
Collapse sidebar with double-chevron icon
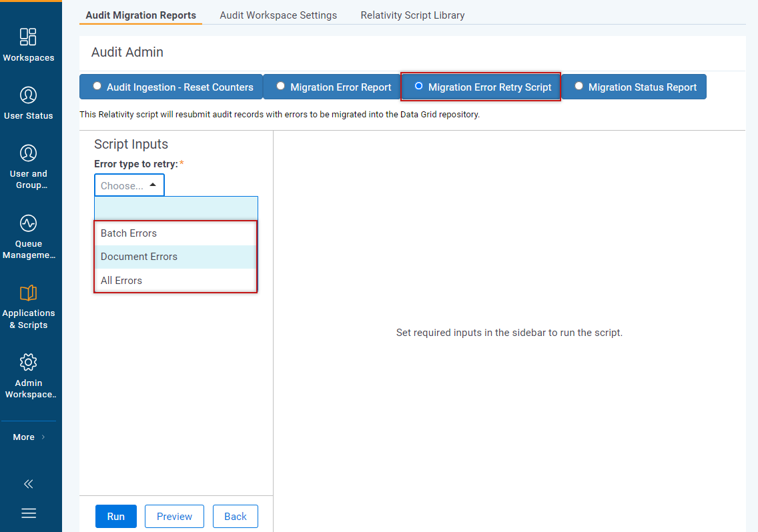(x=29, y=484)
